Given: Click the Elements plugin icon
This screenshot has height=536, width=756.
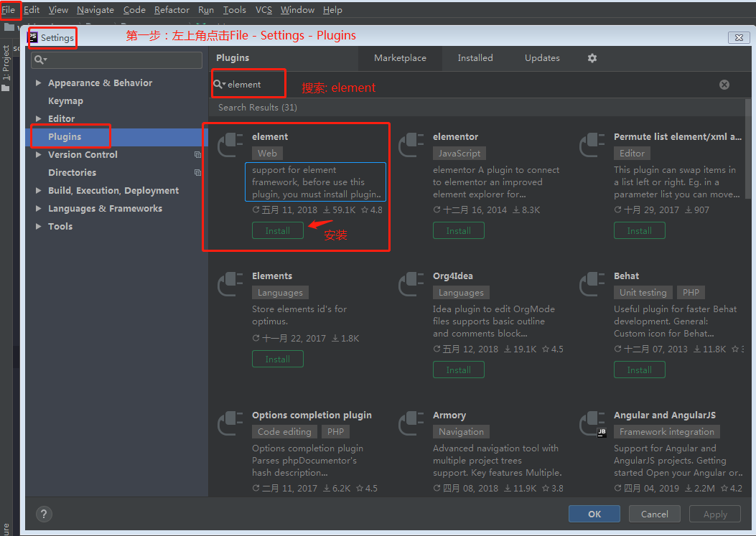Looking at the screenshot, I should pos(230,284).
